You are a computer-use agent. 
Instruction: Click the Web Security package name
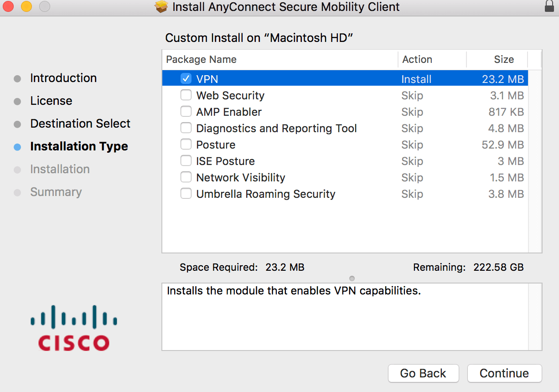point(230,95)
